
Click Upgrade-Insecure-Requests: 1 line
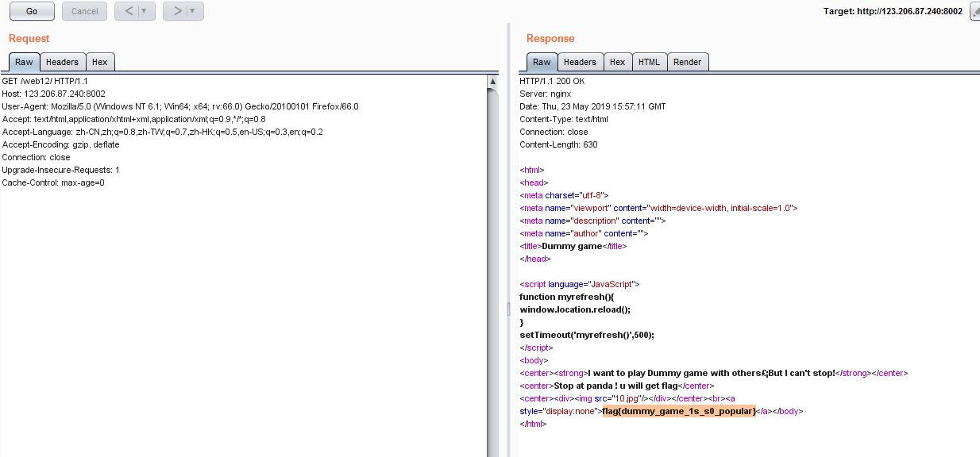tap(60, 170)
